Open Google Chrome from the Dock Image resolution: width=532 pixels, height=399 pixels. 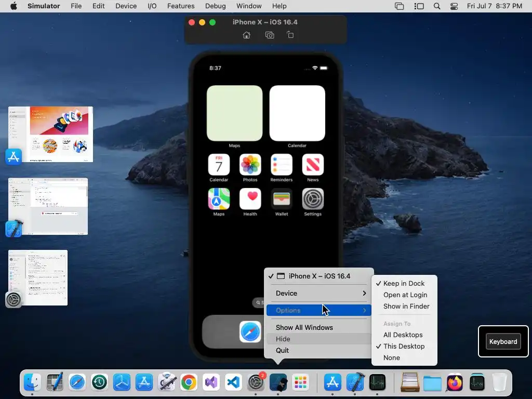click(x=189, y=382)
